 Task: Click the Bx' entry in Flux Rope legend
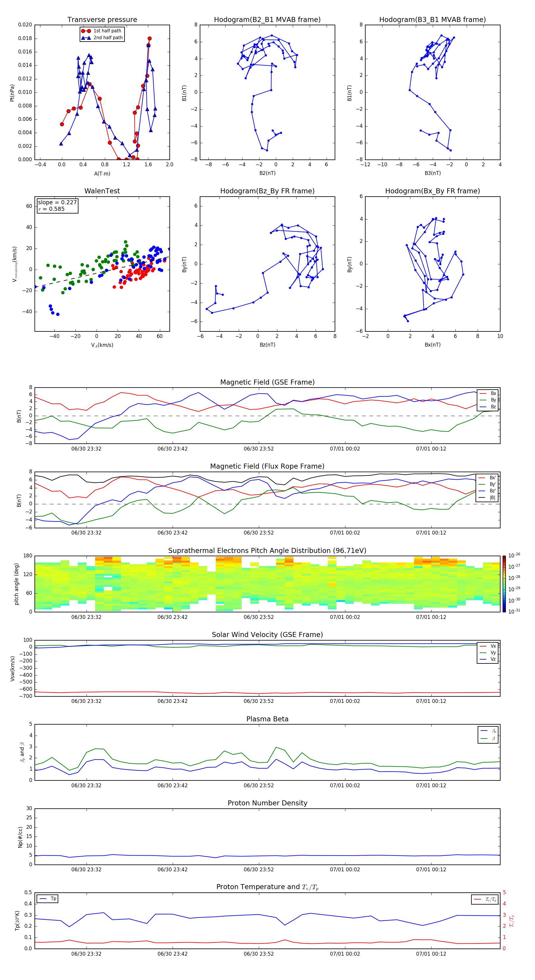(487, 478)
